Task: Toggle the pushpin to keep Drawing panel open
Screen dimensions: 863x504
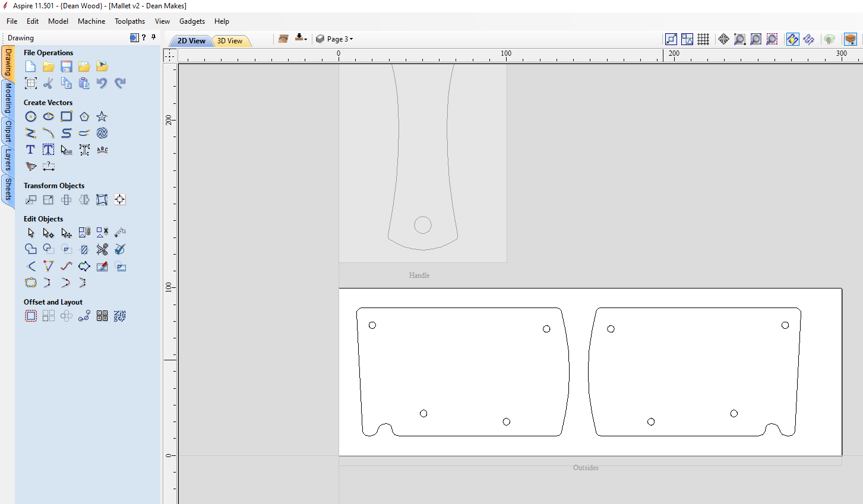Action: pos(153,37)
